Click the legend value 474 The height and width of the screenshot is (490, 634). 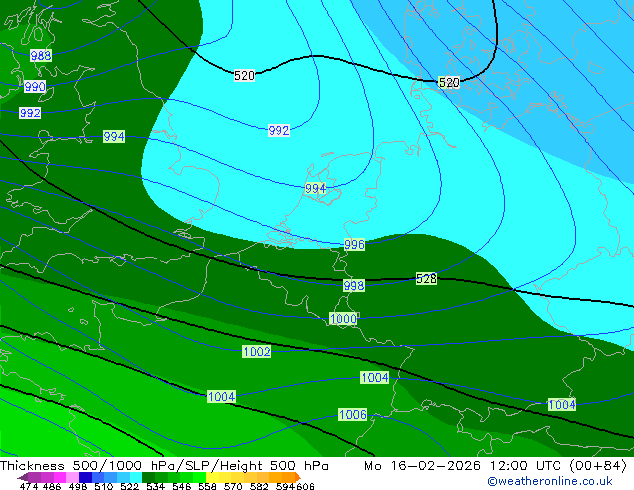[29, 486]
